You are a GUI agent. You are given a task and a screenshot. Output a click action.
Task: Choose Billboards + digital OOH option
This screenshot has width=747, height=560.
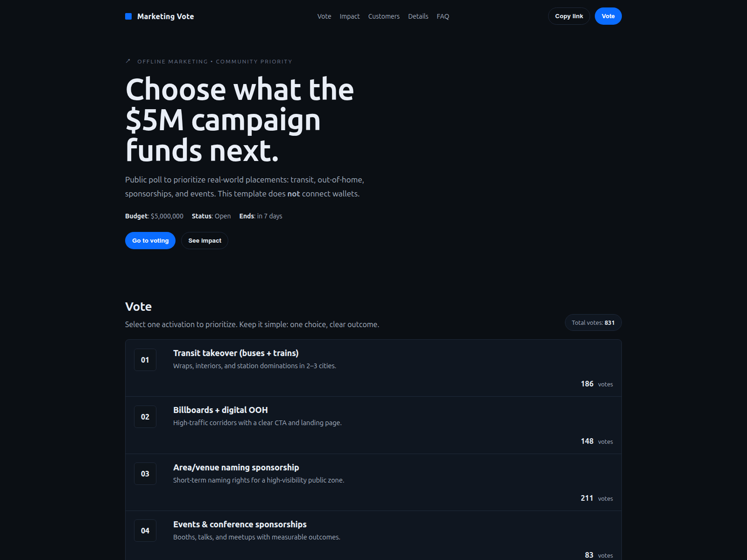click(373, 425)
